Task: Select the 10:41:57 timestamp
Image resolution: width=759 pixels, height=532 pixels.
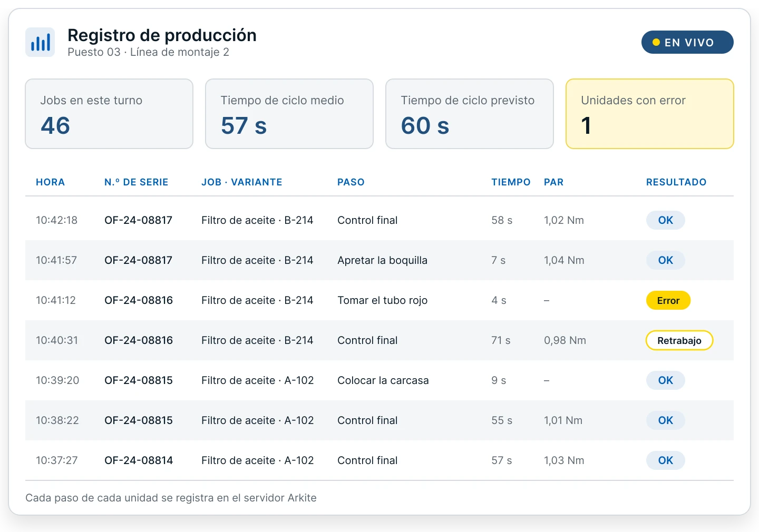Action: 56,260
